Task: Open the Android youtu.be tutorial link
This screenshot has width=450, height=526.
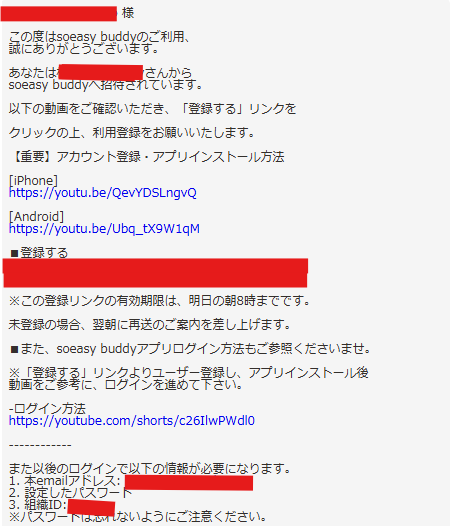Action: point(104,229)
